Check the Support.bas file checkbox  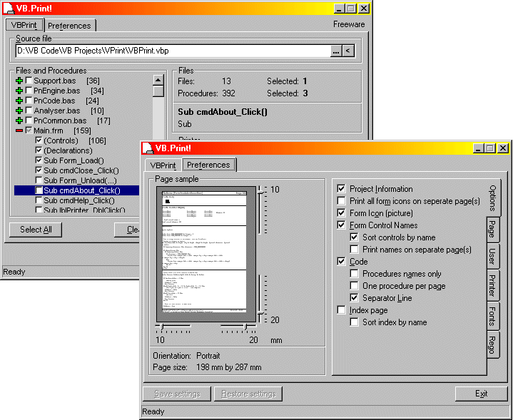point(29,81)
